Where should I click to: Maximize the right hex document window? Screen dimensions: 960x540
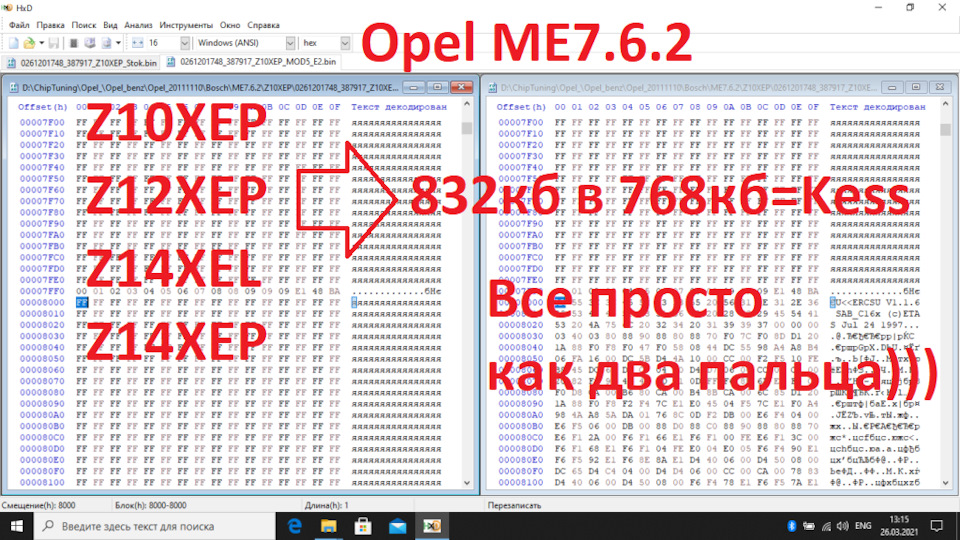coord(916,88)
